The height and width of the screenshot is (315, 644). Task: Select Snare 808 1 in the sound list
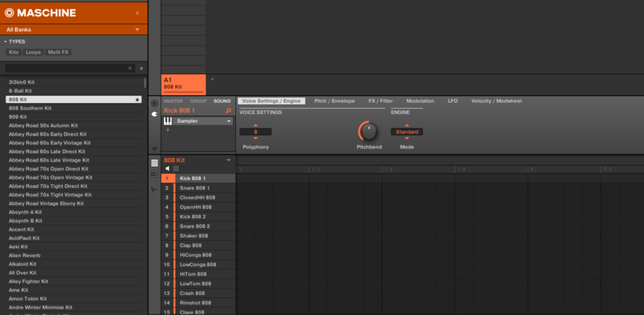pos(194,188)
